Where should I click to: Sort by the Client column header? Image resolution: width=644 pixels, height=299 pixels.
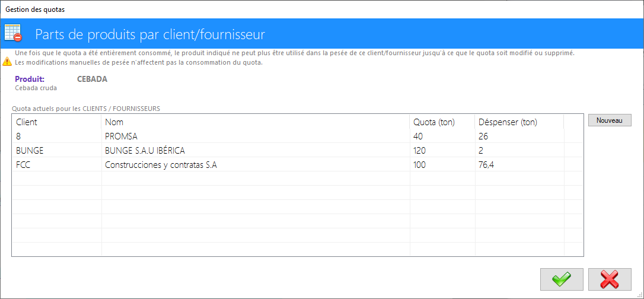click(57, 122)
